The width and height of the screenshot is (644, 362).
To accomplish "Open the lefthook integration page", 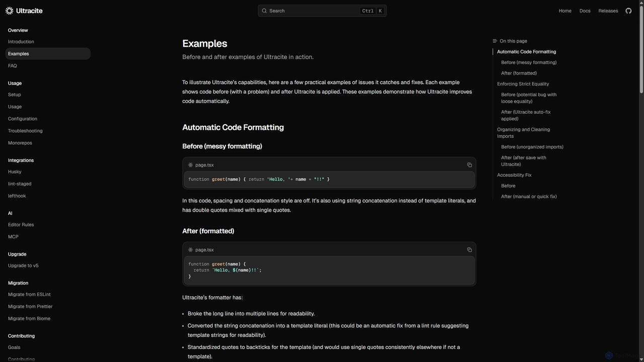I will tap(48, 196).
